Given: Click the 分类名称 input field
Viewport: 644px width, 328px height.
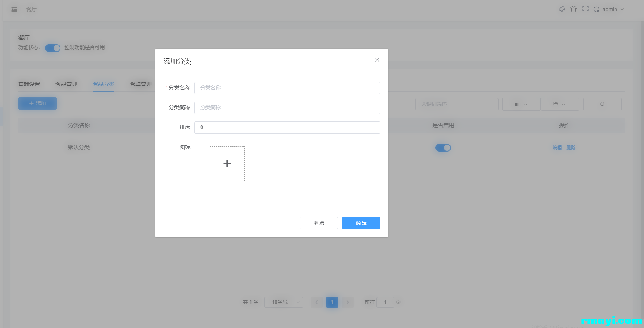Looking at the screenshot, I should coord(287,88).
